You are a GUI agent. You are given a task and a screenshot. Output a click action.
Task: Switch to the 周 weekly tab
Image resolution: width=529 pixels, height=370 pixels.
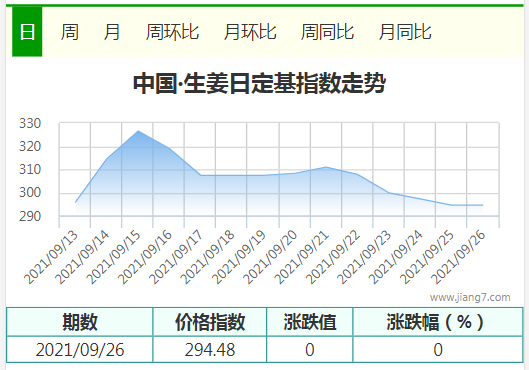click(x=69, y=32)
